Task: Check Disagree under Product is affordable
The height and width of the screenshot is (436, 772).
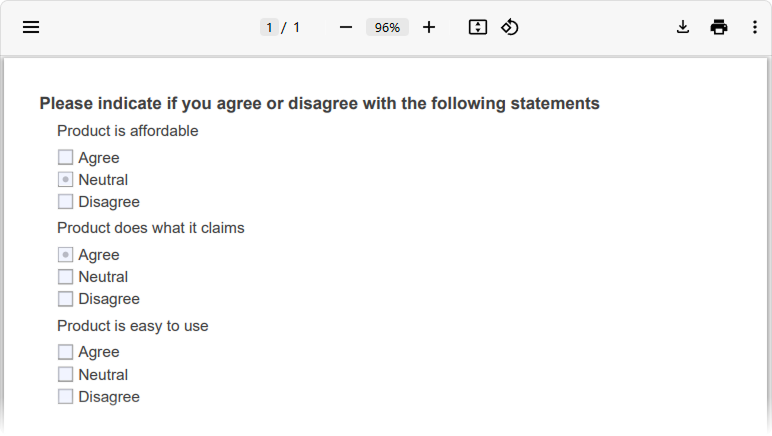Action: 66,202
